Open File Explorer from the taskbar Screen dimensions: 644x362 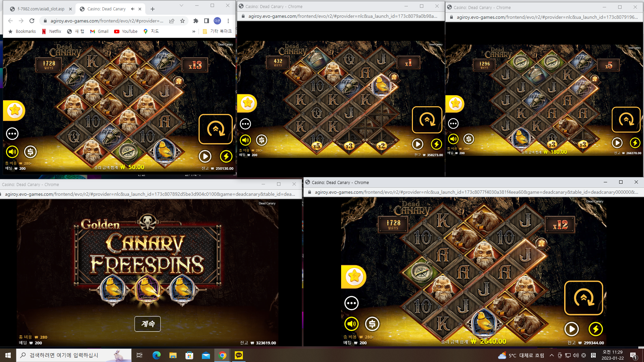tap(173, 355)
